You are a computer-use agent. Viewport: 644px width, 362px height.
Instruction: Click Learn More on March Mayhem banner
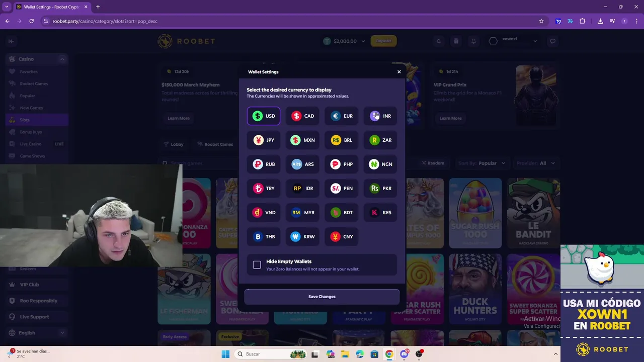click(179, 118)
